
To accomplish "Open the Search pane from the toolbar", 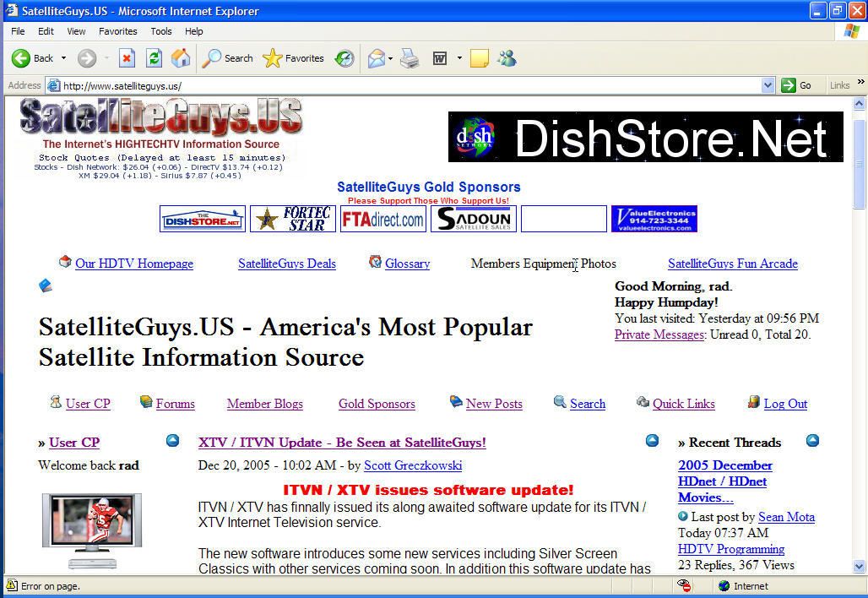I will (x=227, y=58).
